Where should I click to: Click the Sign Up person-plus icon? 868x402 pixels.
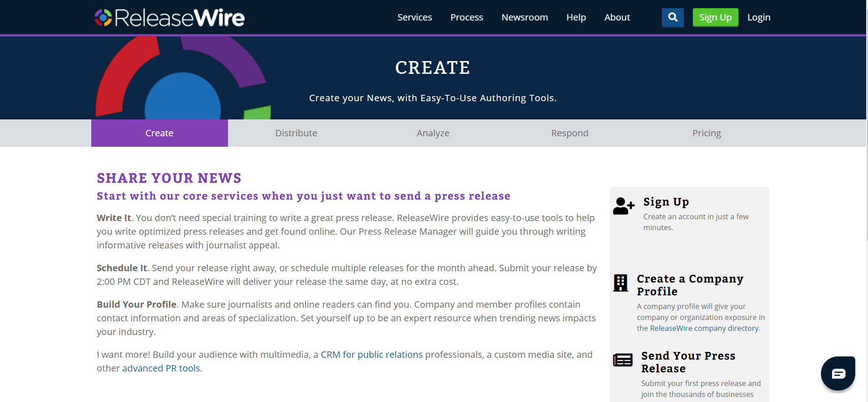(x=624, y=206)
